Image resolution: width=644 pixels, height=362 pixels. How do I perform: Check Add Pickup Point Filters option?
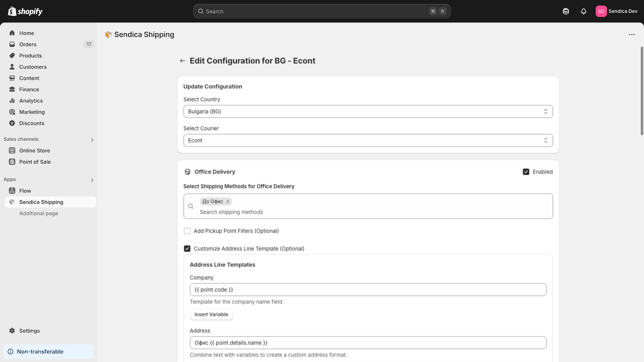(x=187, y=231)
